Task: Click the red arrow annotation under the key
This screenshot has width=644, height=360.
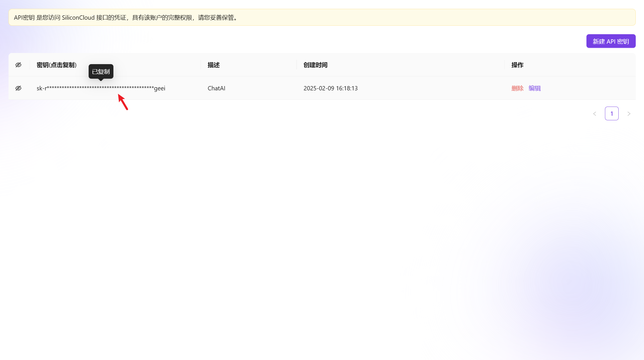Action: pos(123,102)
